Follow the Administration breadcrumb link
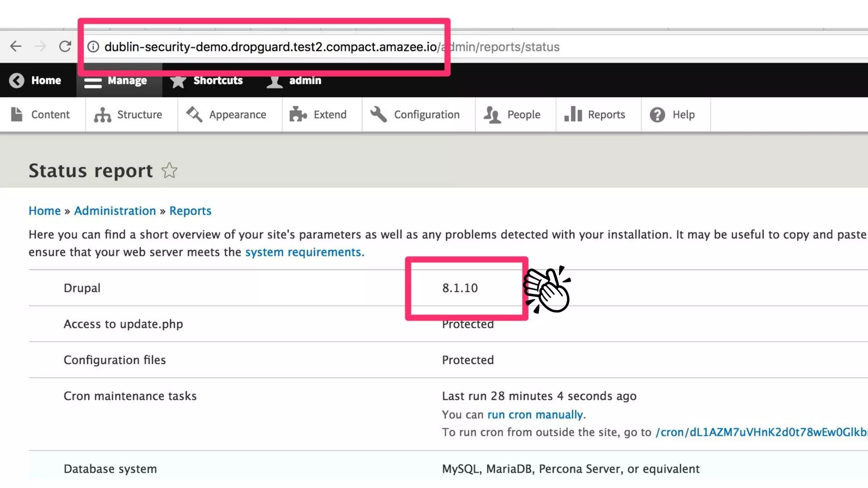This screenshot has width=868, height=488. coord(115,211)
